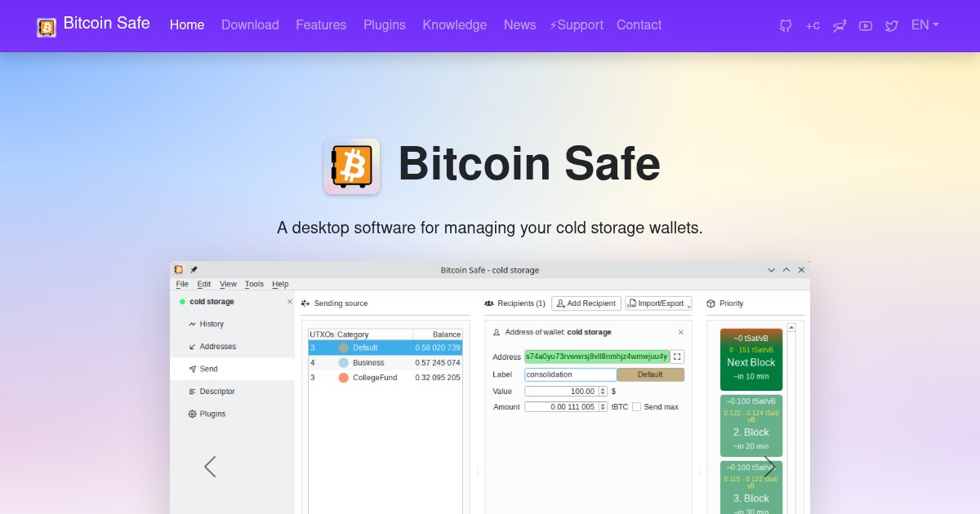Screen dimensions: 980x514
Task: Switch to the Knowledge page
Action: 454,25
